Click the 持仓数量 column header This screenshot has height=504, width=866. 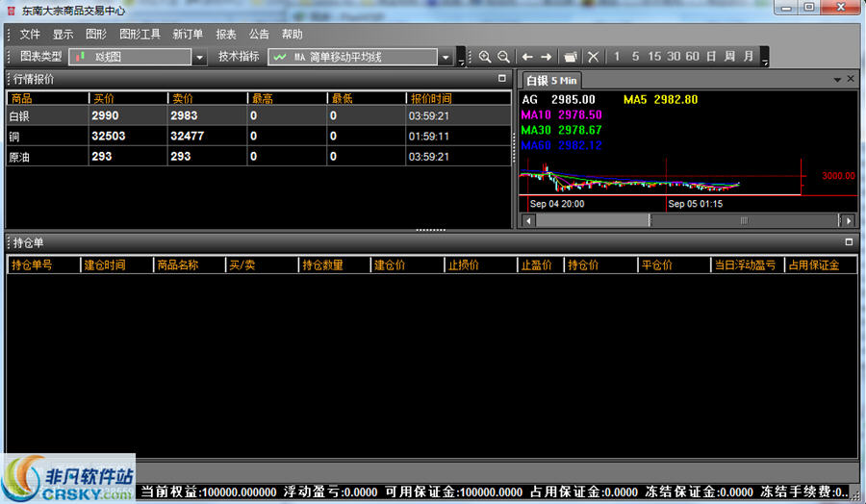coord(334,265)
